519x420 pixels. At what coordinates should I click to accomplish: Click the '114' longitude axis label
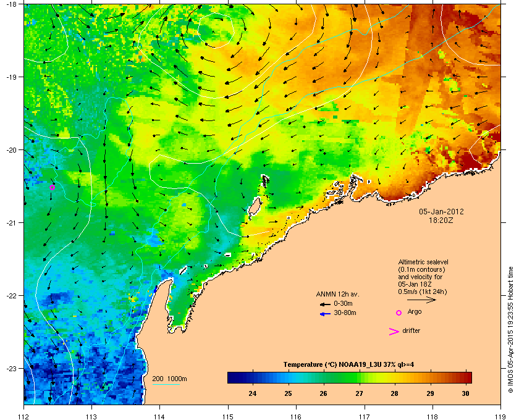pos(159,416)
